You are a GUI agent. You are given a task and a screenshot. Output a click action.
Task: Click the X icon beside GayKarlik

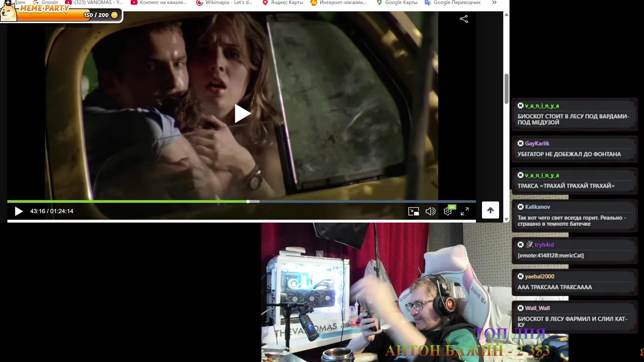521,143
